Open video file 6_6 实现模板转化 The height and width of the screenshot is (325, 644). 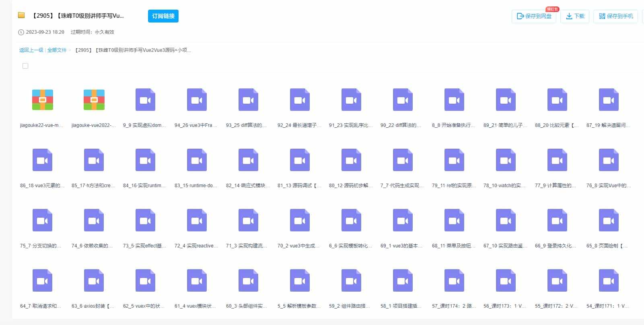click(352, 220)
